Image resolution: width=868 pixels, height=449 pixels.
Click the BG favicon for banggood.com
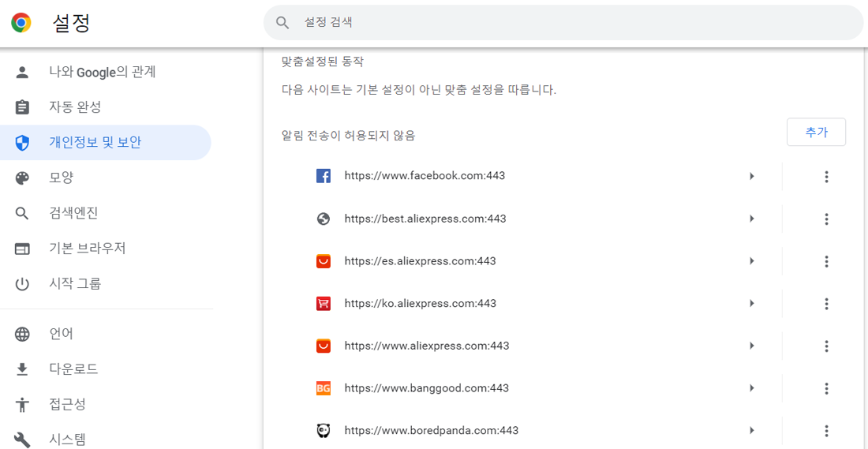pyautogui.click(x=324, y=388)
